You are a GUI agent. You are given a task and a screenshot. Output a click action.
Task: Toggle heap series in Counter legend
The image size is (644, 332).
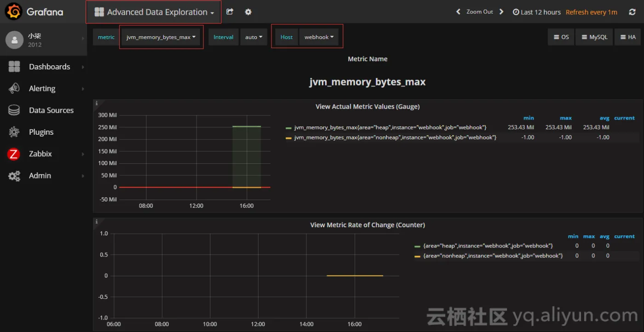click(x=488, y=246)
